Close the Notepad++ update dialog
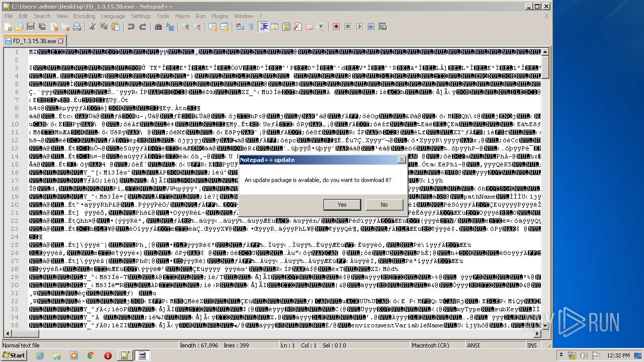This screenshot has height=362, width=644. [x=401, y=160]
